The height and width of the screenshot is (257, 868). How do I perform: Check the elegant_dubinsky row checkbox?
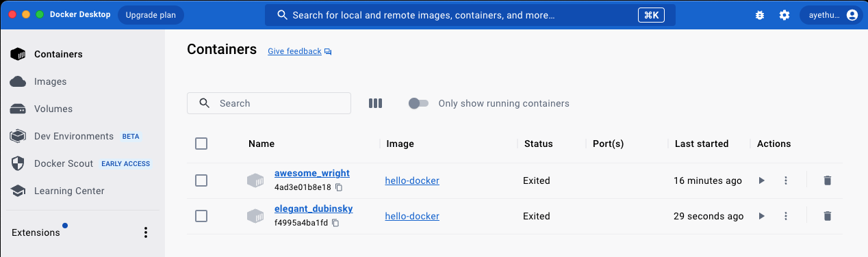201,216
